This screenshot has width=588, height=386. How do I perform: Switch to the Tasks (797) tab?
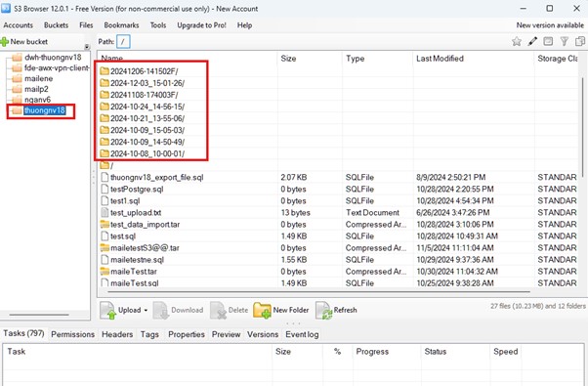click(24, 333)
